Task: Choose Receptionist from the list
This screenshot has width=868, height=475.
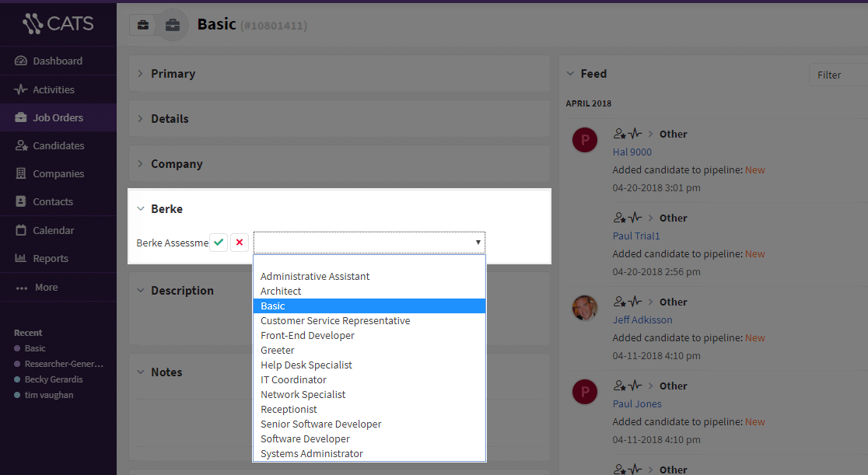Action: click(369, 409)
